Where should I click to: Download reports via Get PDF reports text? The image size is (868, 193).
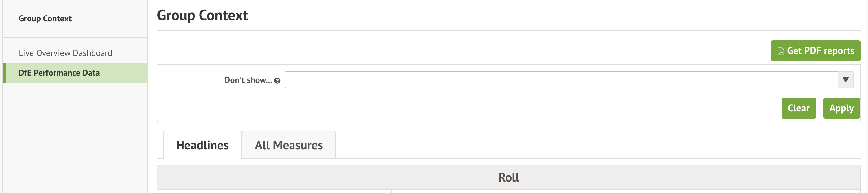click(820, 51)
